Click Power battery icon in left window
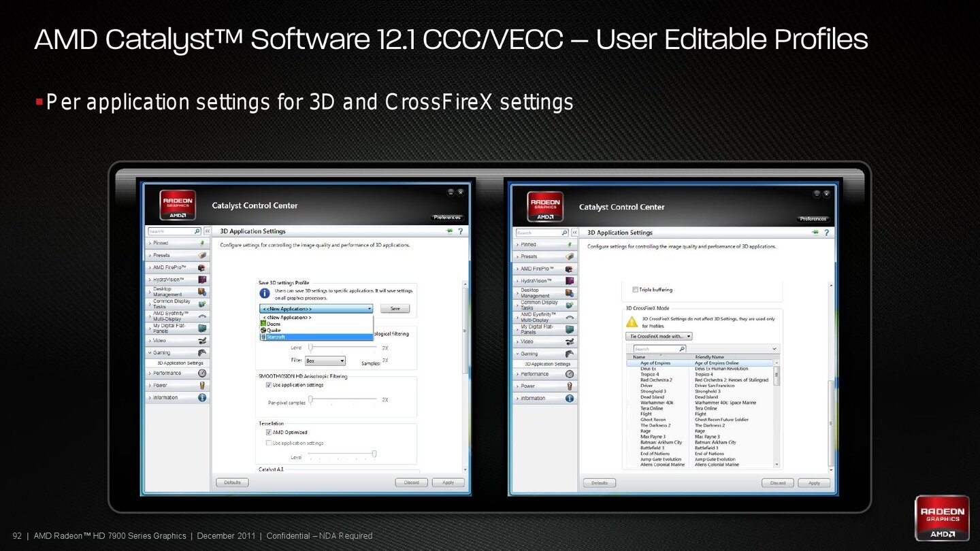The image size is (980, 551). pyautogui.click(x=202, y=385)
